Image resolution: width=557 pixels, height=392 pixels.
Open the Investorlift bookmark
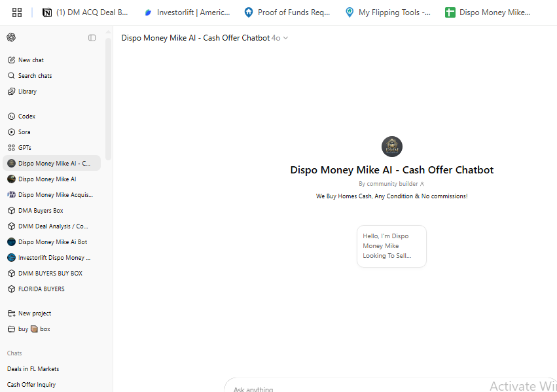[187, 12]
